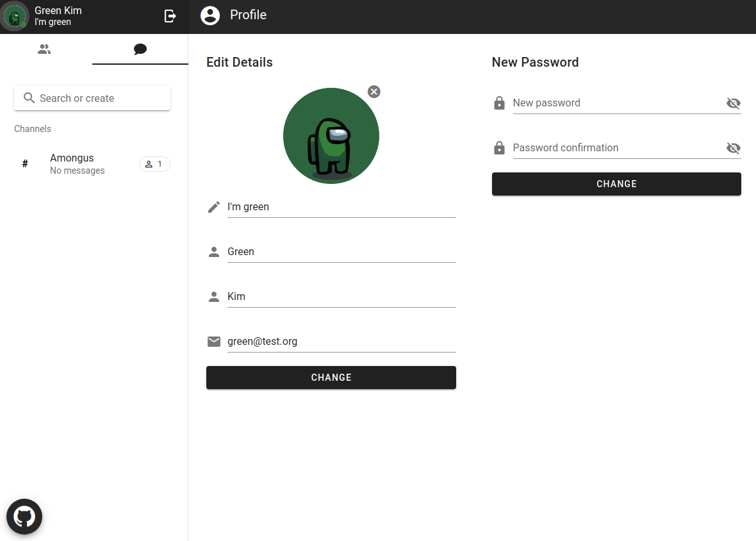Click the person icon beside Kim

point(214,297)
